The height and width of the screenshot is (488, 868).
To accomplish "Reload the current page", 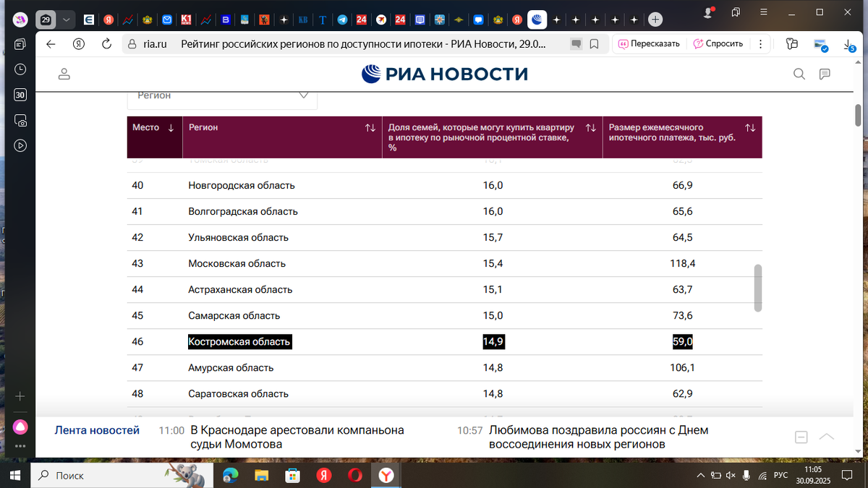I will pos(106,43).
